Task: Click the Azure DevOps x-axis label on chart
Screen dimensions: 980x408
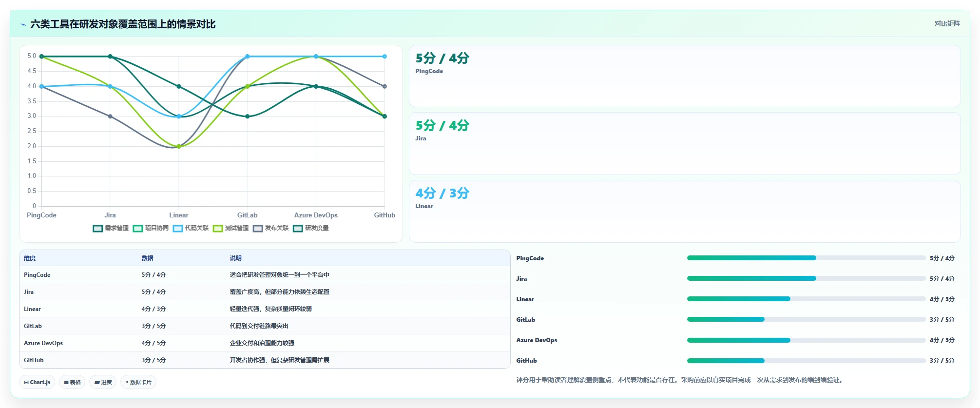Action: pos(316,215)
